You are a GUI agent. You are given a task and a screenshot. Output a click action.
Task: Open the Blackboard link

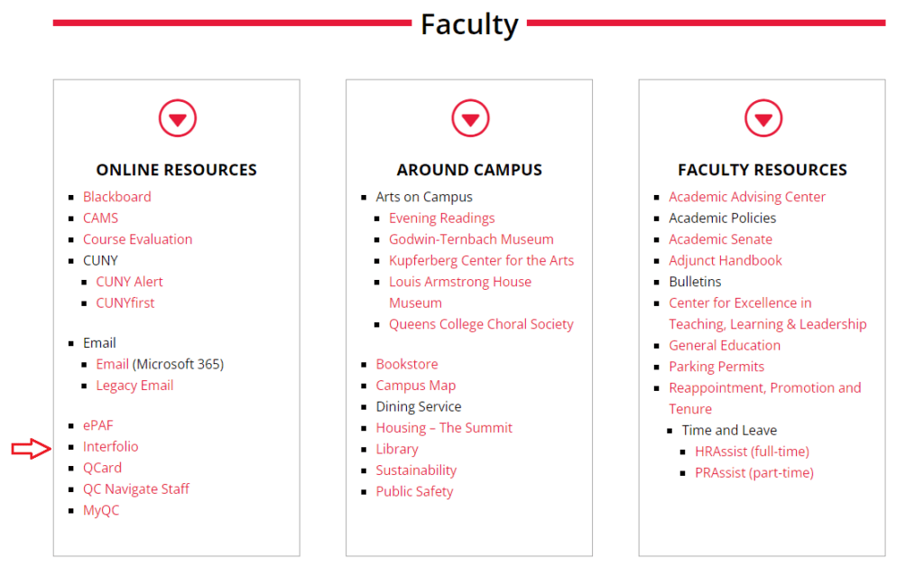116,197
